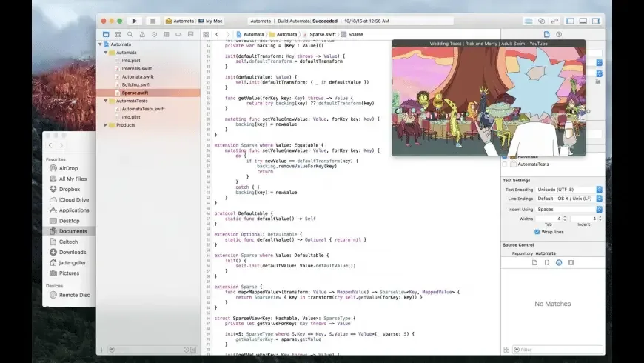644x363 pixels.
Task: Show the Quick Help inspector tab
Action: click(x=559, y=34)
